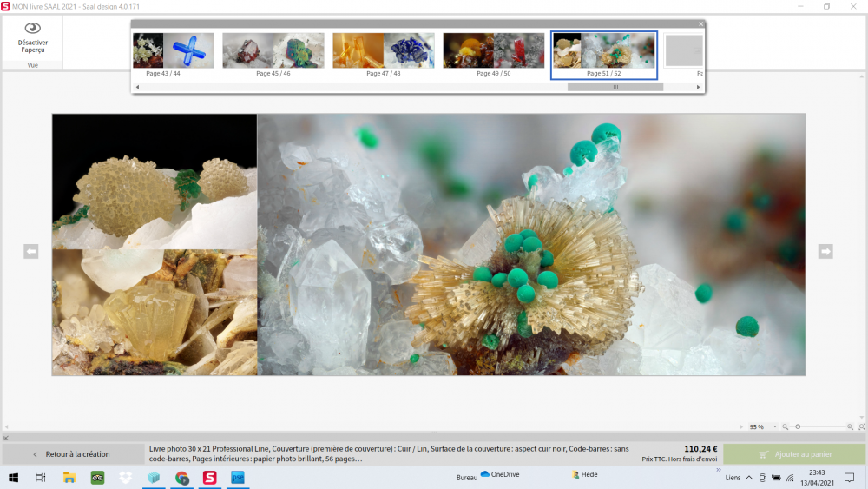Viewport: 868px width, 489px height.
Task: Click the zoom out magnifier icon
Action: [786, 427]
